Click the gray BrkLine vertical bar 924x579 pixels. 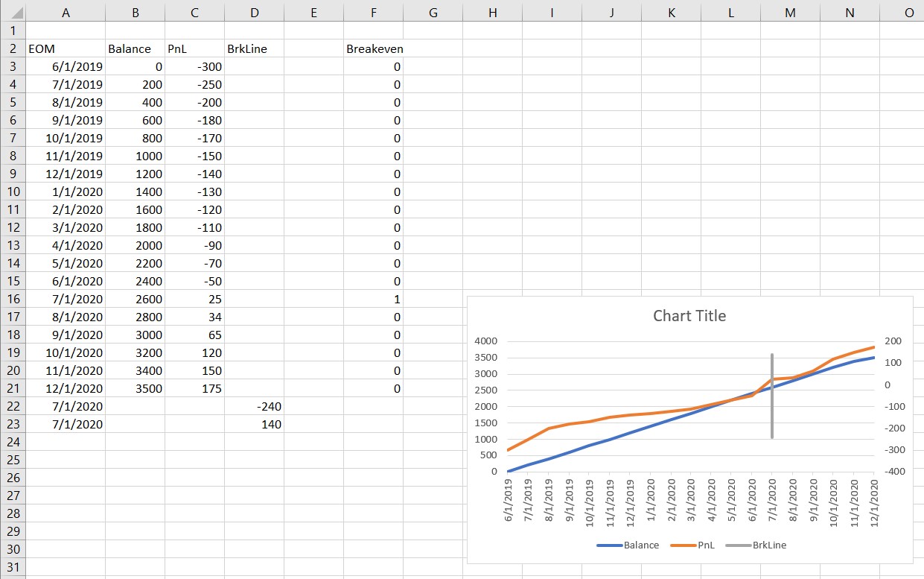tap(772, 395)
